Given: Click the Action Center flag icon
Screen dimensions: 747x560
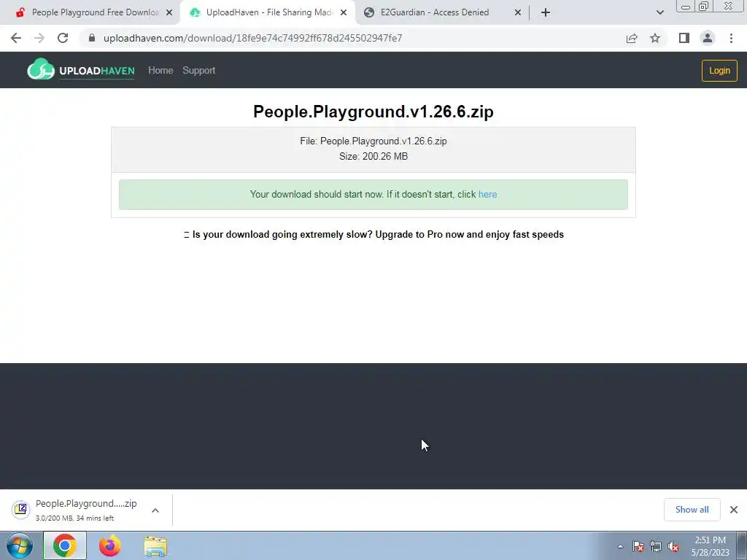Looking at the screenshot, I should pos(638,547).
